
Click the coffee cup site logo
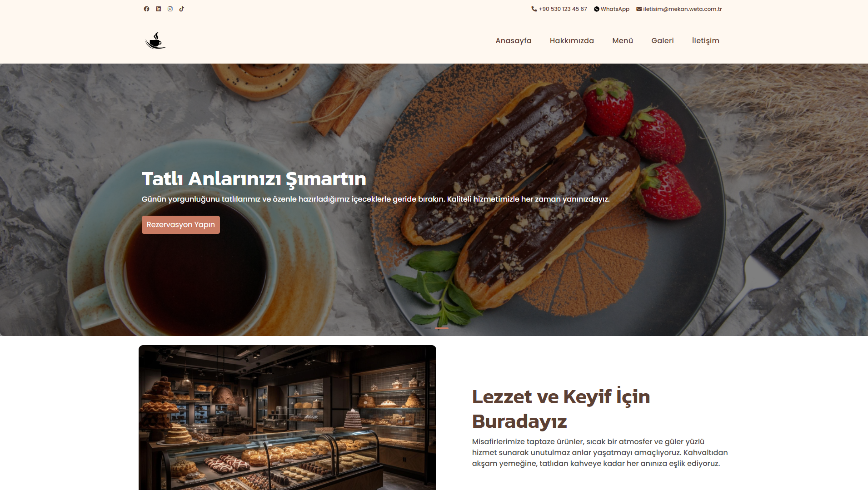155,40
